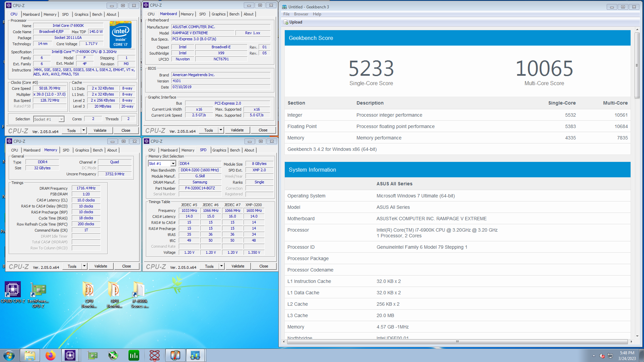
Task: Click the Core Speed 5018.70 MHz field
Action: (50, 88)
